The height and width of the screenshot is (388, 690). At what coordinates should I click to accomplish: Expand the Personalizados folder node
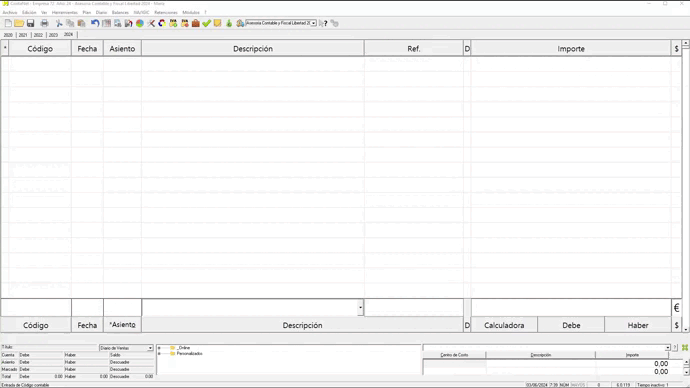159,354
